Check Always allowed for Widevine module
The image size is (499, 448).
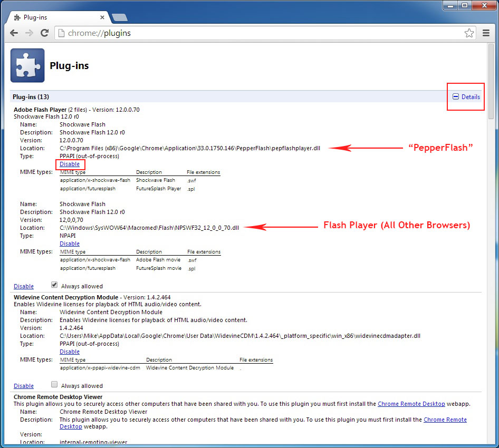tap(54, 384)
